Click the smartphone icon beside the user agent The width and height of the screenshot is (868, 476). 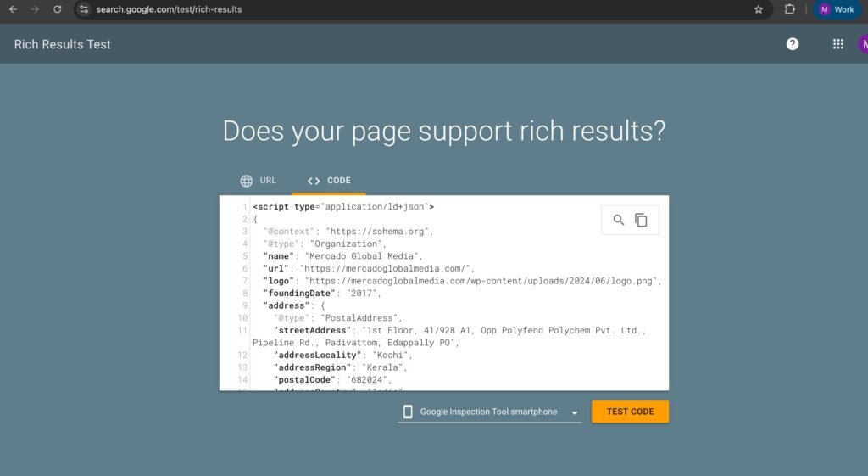point(408,412)
